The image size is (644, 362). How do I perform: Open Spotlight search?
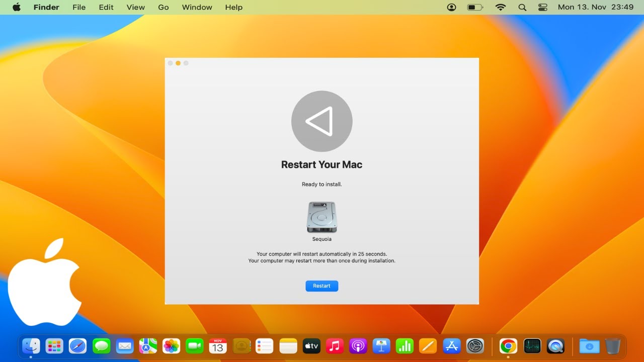point(522,7)
